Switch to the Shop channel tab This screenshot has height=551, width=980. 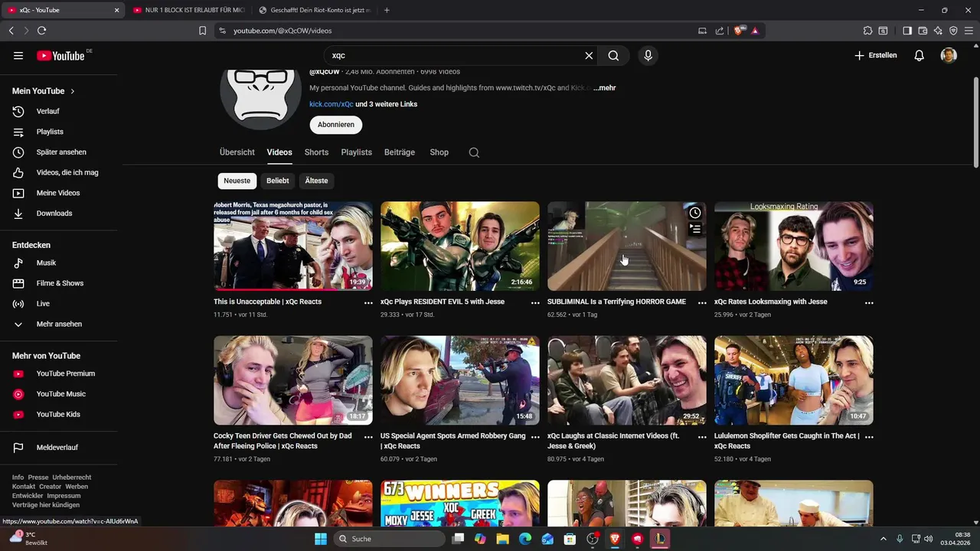tap(439, 152)
